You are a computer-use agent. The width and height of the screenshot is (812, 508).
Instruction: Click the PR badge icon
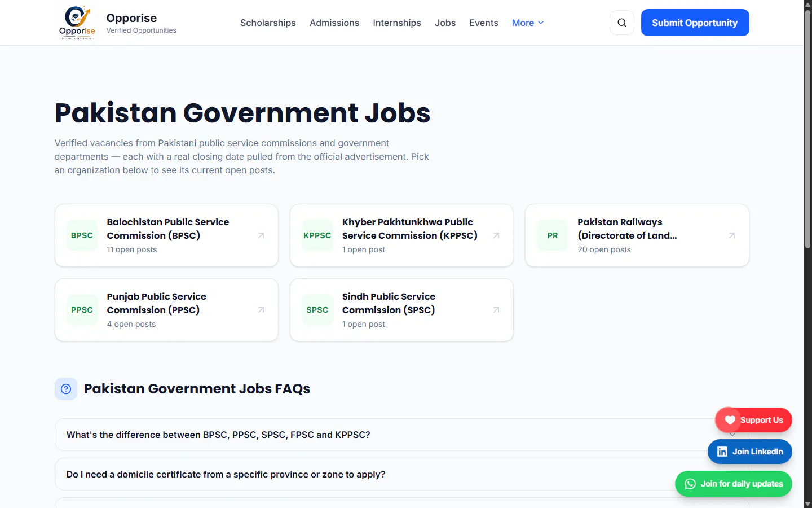pos(553,235)
